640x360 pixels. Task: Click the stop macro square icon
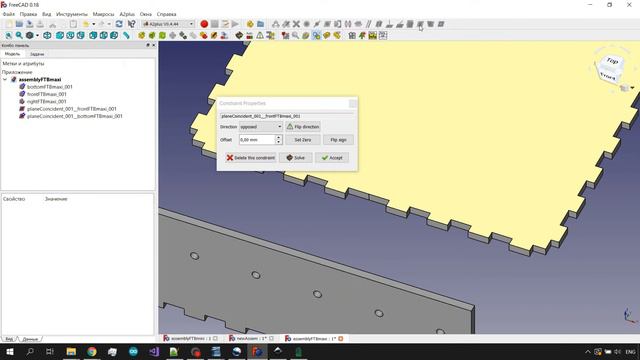[x=215, y=24]
